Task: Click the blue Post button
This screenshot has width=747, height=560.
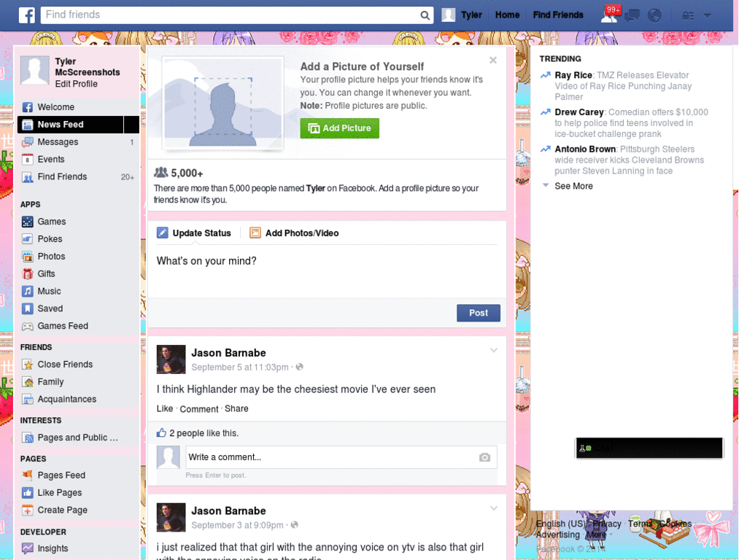Action: coord(479,314)
